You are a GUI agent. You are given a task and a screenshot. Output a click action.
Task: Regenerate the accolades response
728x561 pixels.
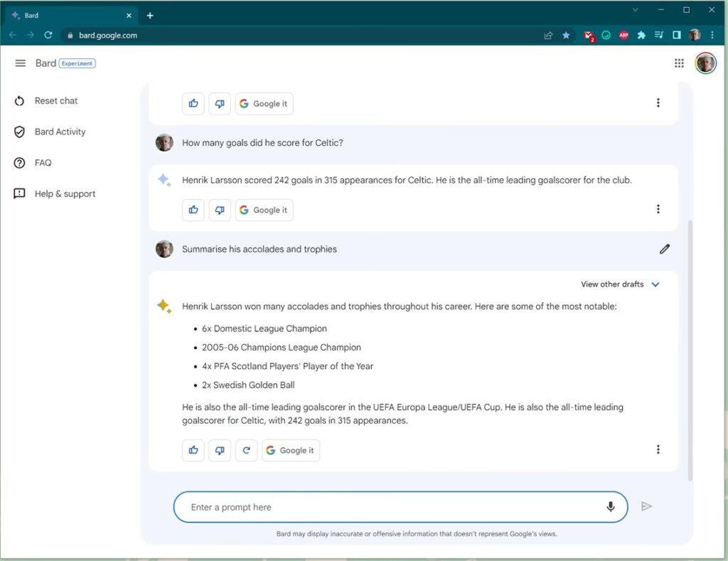(x=246, y=450)
